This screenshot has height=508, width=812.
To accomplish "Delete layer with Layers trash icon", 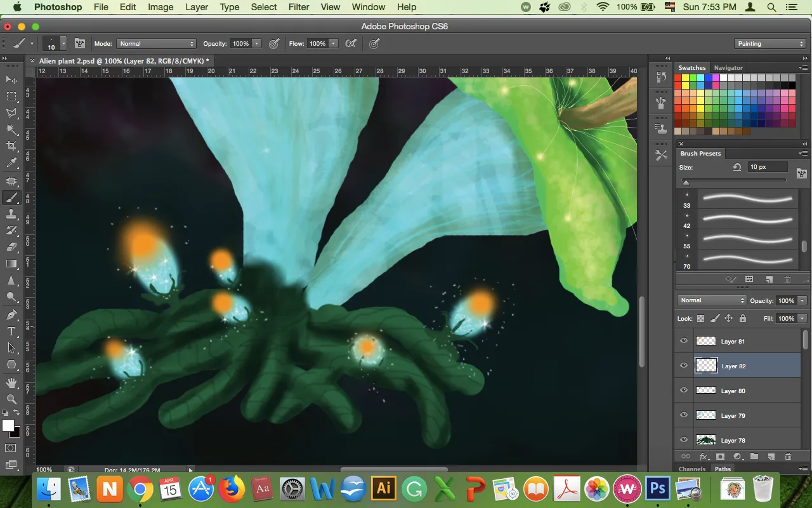I will click(788, 457).
